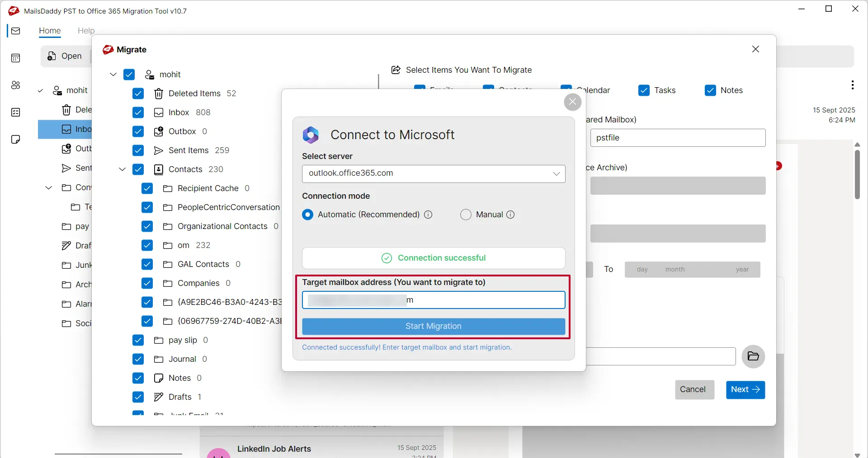
Task: Close the Migrate dialog
Action: (x=755, y=49)
